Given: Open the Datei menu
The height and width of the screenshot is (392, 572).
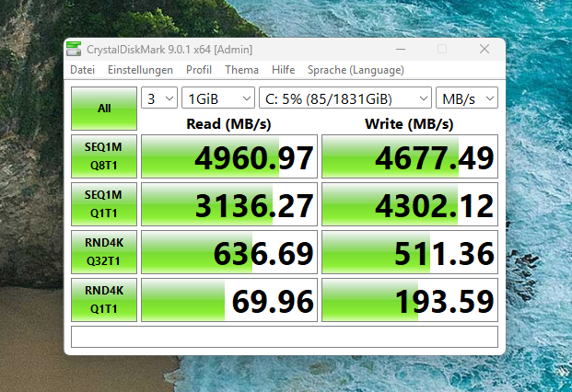Looking at the screenshot, I should 83,70.
